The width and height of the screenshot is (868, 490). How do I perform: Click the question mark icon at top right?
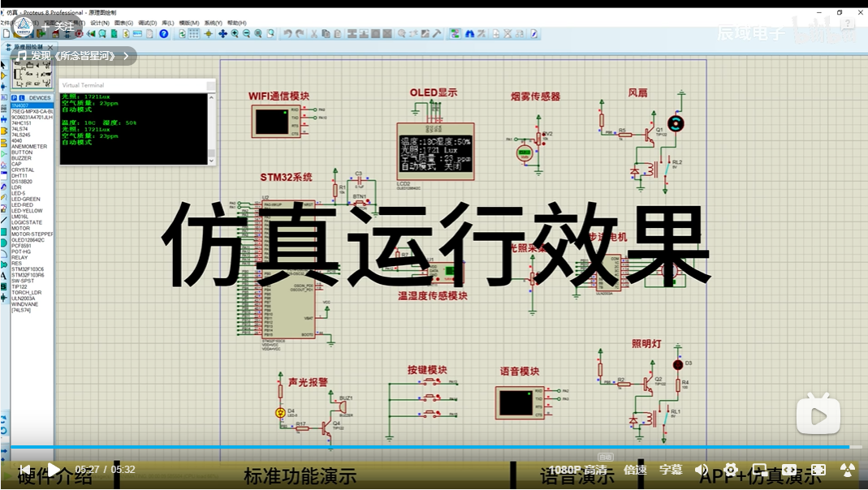tap(848, 24)
